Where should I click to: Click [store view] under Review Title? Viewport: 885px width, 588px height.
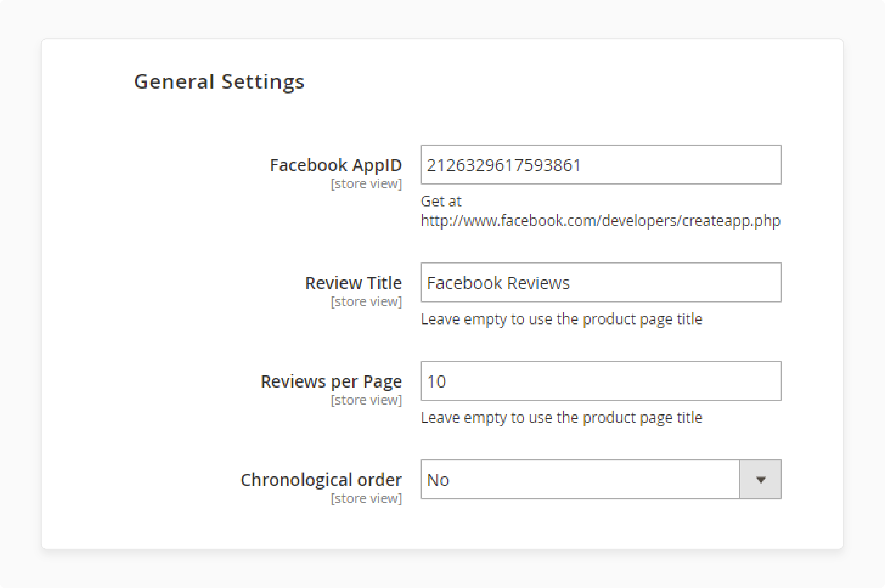(366, 302)
